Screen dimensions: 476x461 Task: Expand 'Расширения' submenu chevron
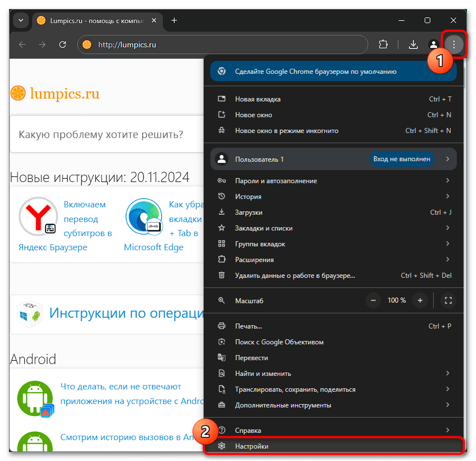click(x=447, y=259)
